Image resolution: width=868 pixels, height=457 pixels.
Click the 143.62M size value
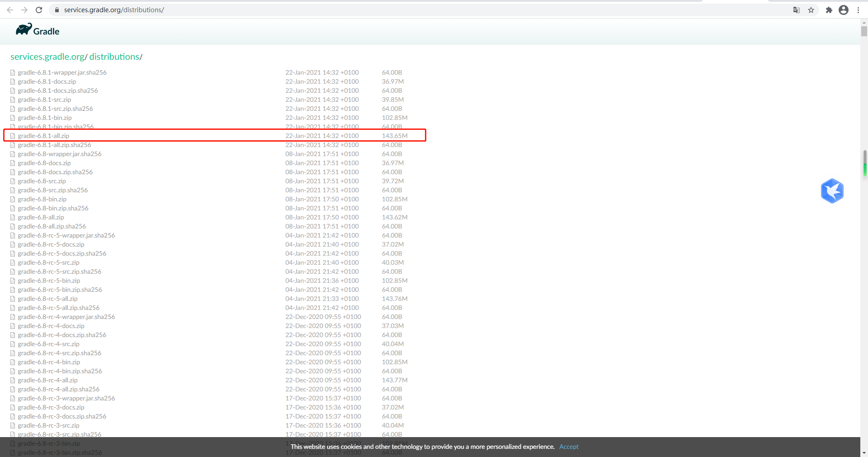[395, 217]
